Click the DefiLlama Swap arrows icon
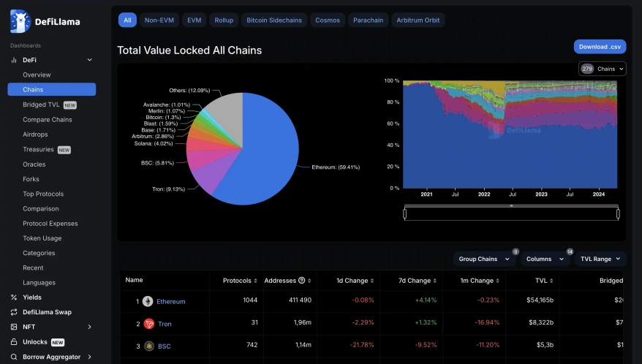This screenshot has height=364, width=642. (x=14, y=312)
